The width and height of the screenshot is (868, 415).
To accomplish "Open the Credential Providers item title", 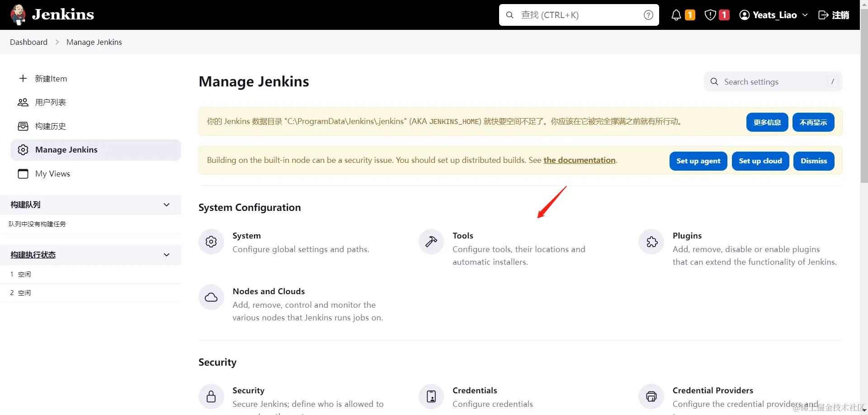I will click(713, 391).
